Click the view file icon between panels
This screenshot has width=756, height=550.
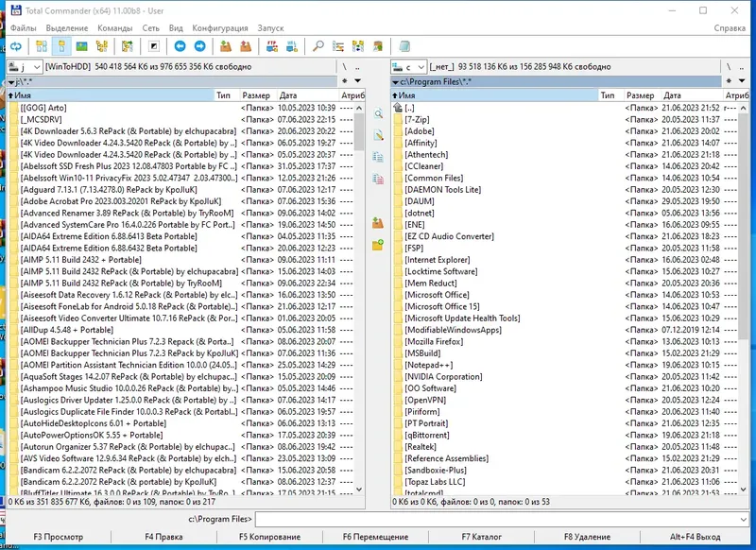coord(378,113)
